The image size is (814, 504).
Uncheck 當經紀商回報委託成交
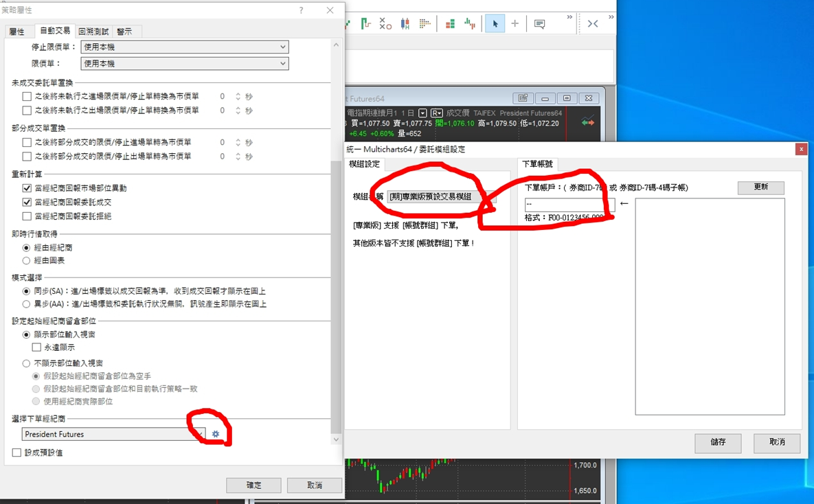pos(27,202)
